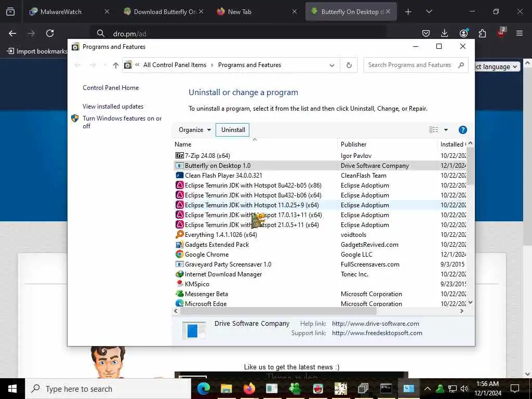Click the Microsoft Edge icon in program list

(179, 303)
